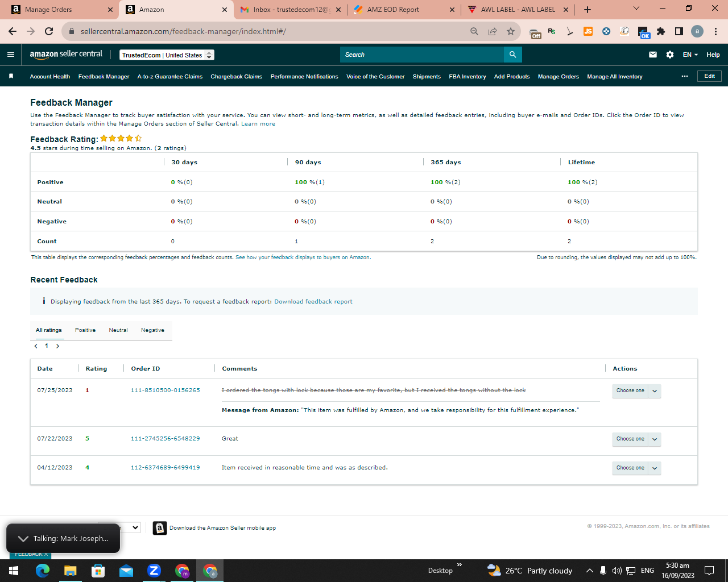This screenshot has height=582, width=728.
Task: Click the bookmark flag icon in navigation bar
Action: point(11,76)
